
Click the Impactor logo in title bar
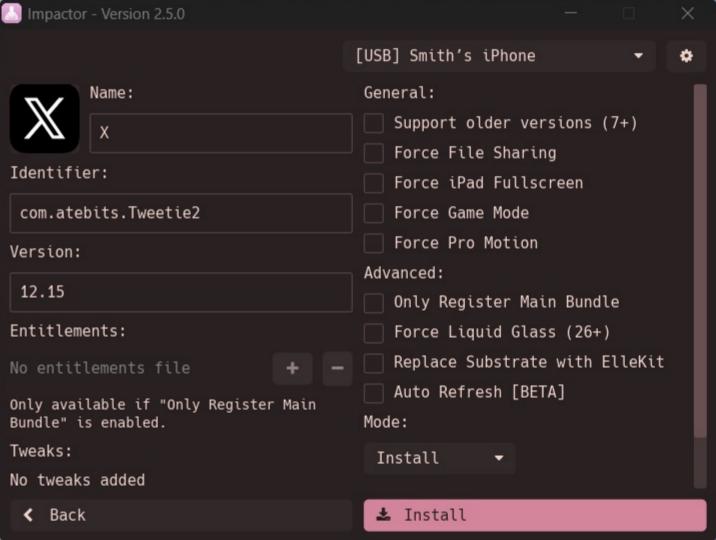[11, 13]
